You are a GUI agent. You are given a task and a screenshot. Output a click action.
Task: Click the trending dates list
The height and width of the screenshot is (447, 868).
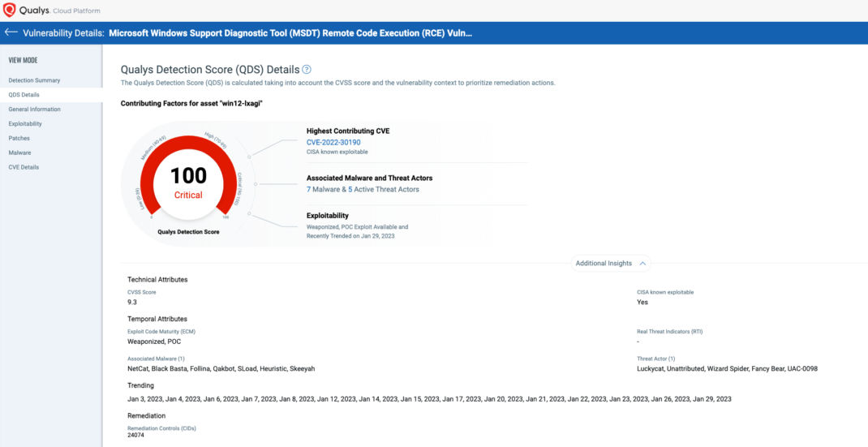coord(430,399)
